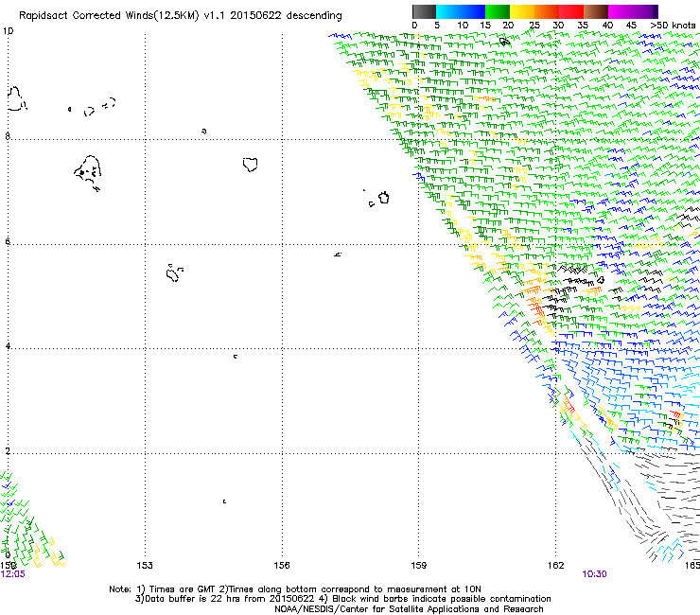The height and width of the screenshot is (615, 700).
Task: Click the longitude axis label '153'
Action: click(x=145, y=566)
